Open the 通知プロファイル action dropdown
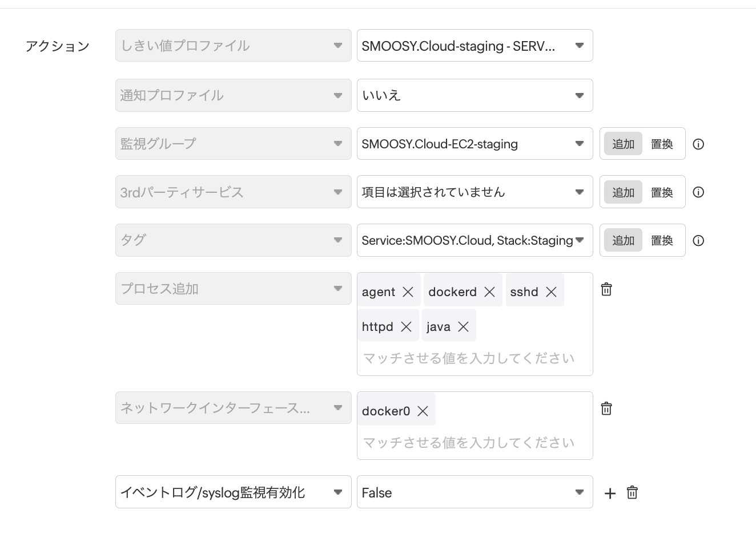The width and height of the screenshot is (756, 542). 234,95
